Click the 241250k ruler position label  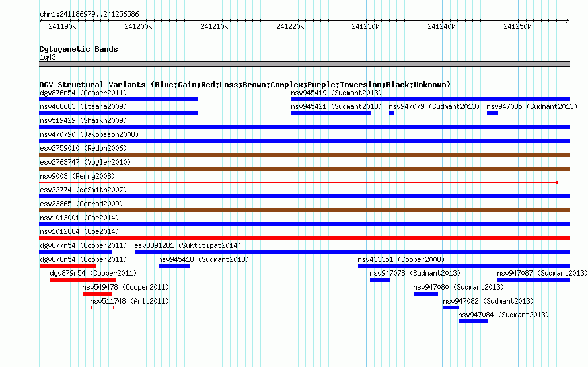[x=517, y=26]
